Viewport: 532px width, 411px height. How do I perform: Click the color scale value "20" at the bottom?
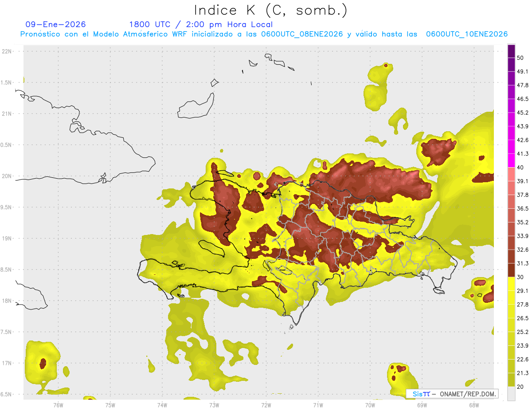[520, 387]
